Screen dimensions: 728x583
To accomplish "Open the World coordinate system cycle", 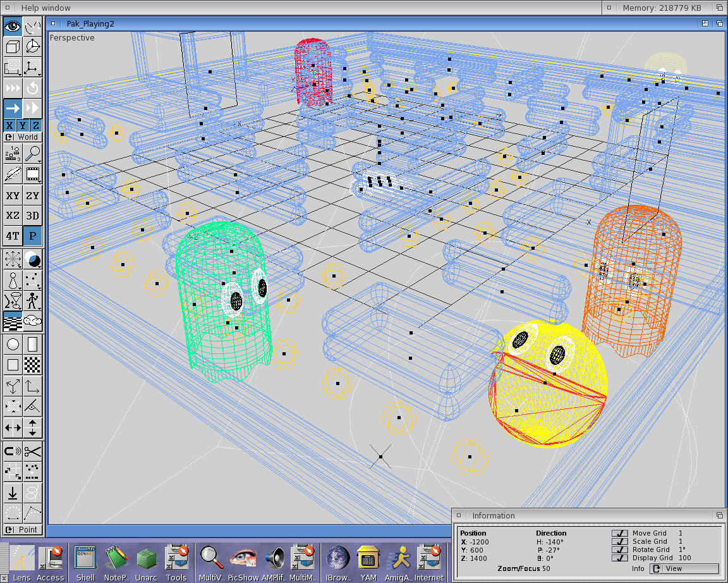I will coord(22,137).
